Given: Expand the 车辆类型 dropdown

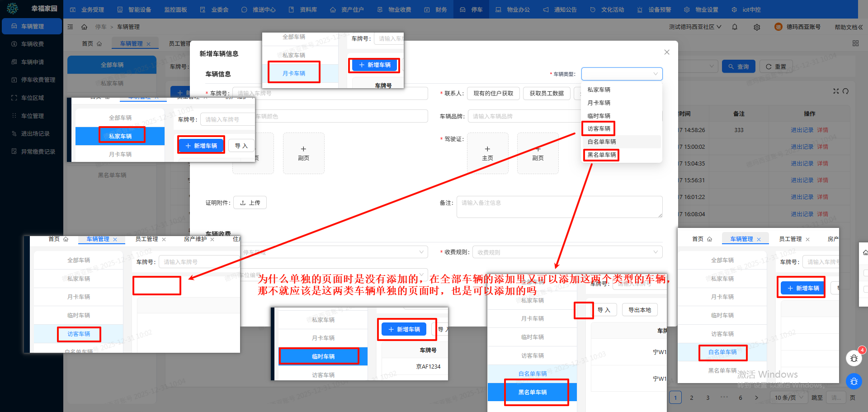Looking at the screenshot, I should coord(622,74).
